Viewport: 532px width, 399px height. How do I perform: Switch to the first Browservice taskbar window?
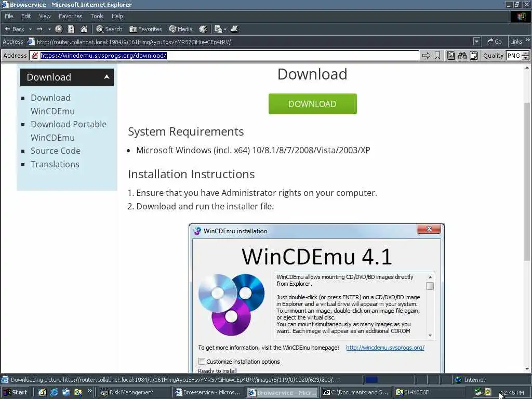[x=208, y=392]
